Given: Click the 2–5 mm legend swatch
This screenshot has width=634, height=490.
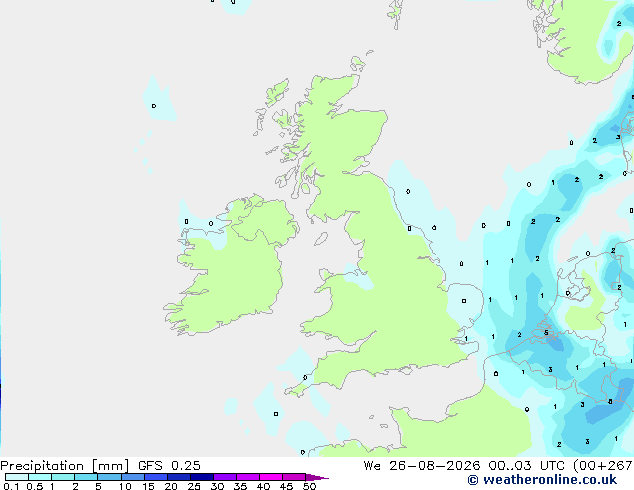Looking at the screenshot, I should pos(86,477).
